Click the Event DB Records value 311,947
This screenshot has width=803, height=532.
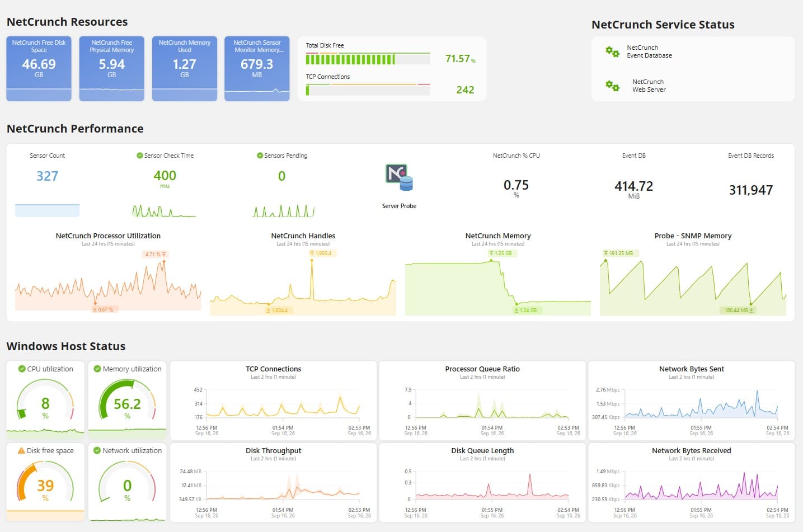click(x=750, y=190)
